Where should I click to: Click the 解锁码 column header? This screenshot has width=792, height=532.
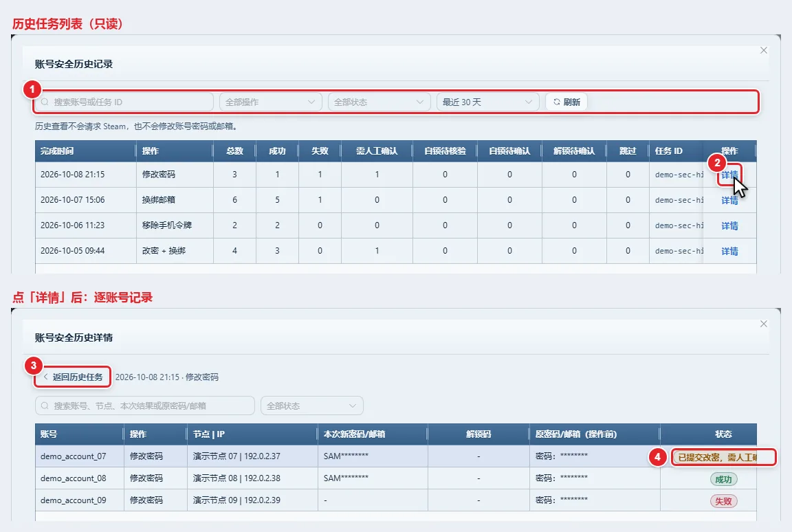tap(478, 434)
